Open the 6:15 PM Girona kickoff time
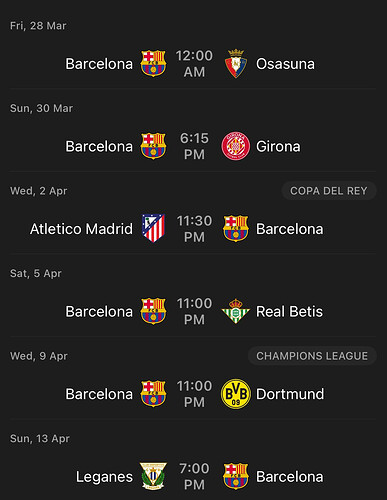This screenshot has width=387, height=500. click(x=194, y=146)
